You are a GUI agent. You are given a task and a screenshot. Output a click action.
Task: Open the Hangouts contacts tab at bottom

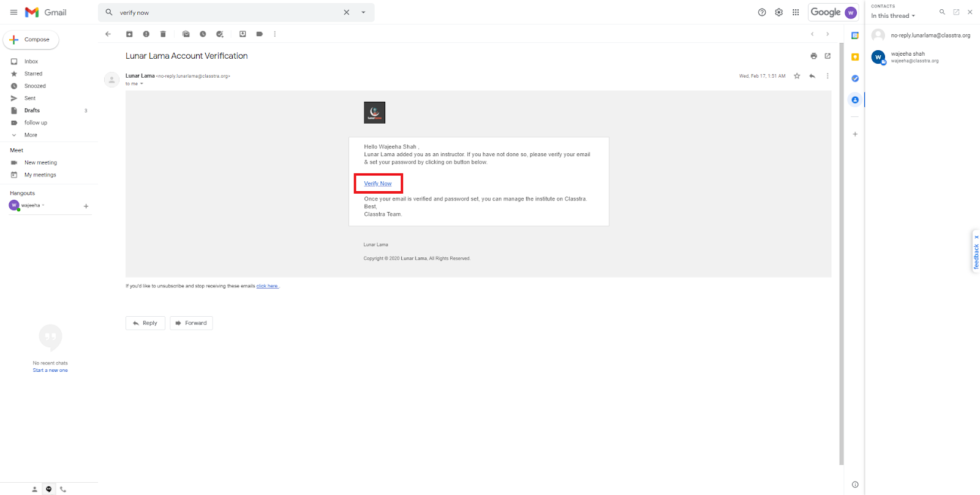pos(34,489)
